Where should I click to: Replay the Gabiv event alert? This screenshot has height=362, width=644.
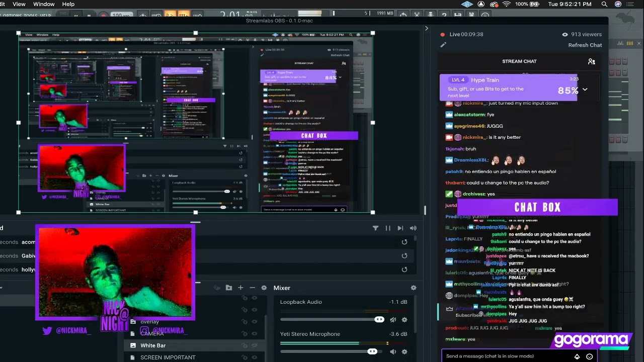404,255
